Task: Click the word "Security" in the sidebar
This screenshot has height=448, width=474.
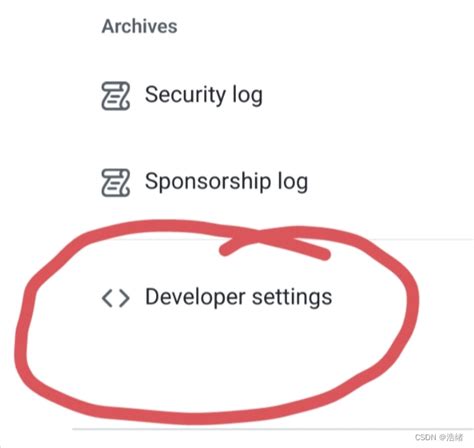Action: click(x=185, y=95)
